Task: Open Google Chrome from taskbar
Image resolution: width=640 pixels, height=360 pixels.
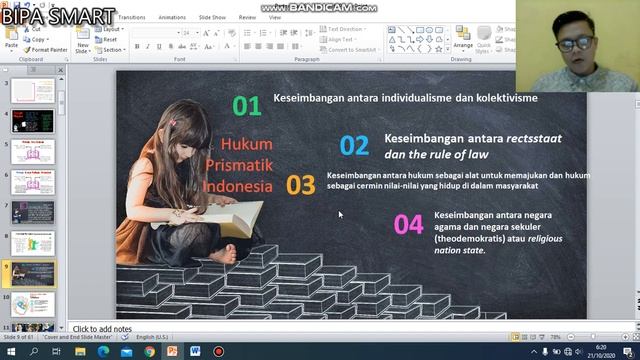Action: click(149, 351)
